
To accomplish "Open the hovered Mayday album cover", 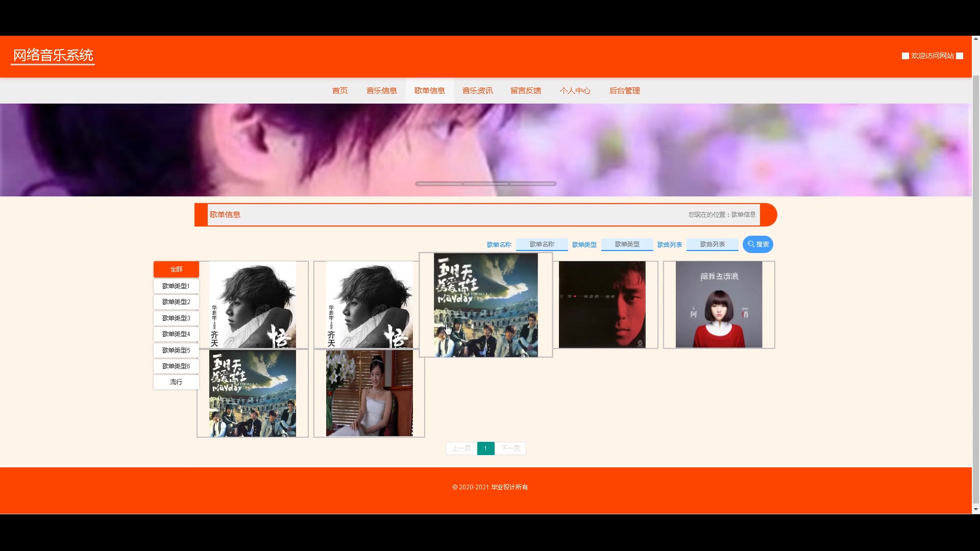I will point(485,305).
